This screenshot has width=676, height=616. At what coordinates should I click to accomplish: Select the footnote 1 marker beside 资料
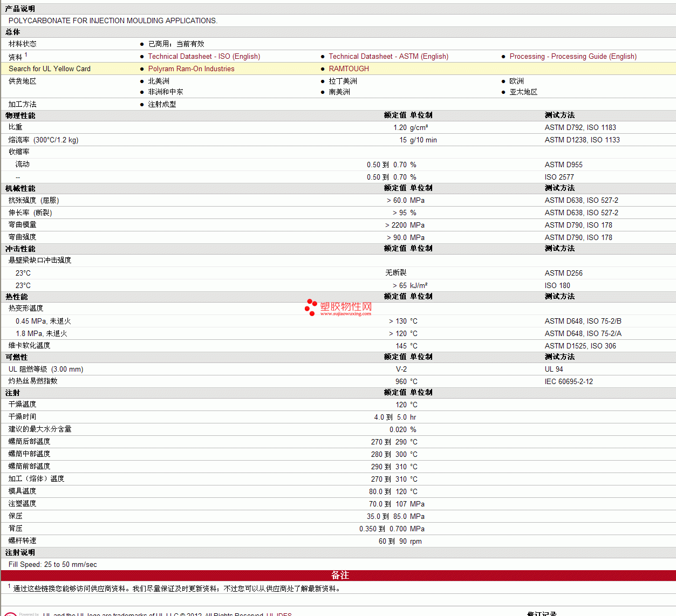[26, 54]
